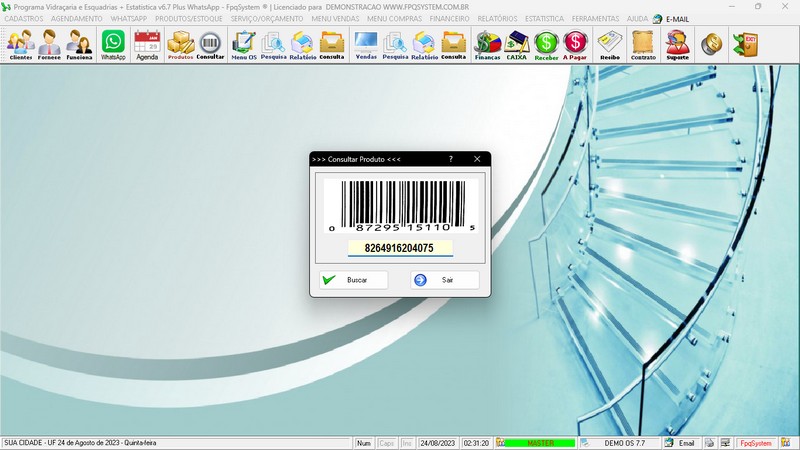This screenshot has height=450, width=800.
Task: Open SERVIÇO/ORÇAMENTO menu
Action: (267, 18)
